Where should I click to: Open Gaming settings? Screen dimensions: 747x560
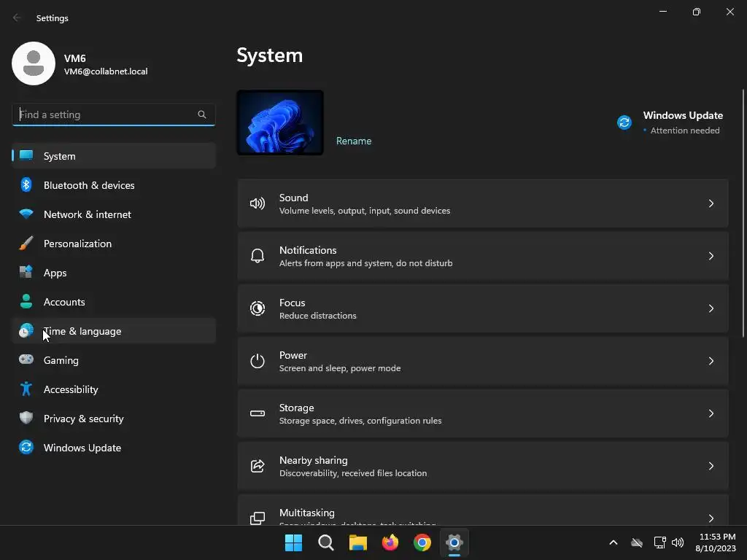tap(114, 360)
